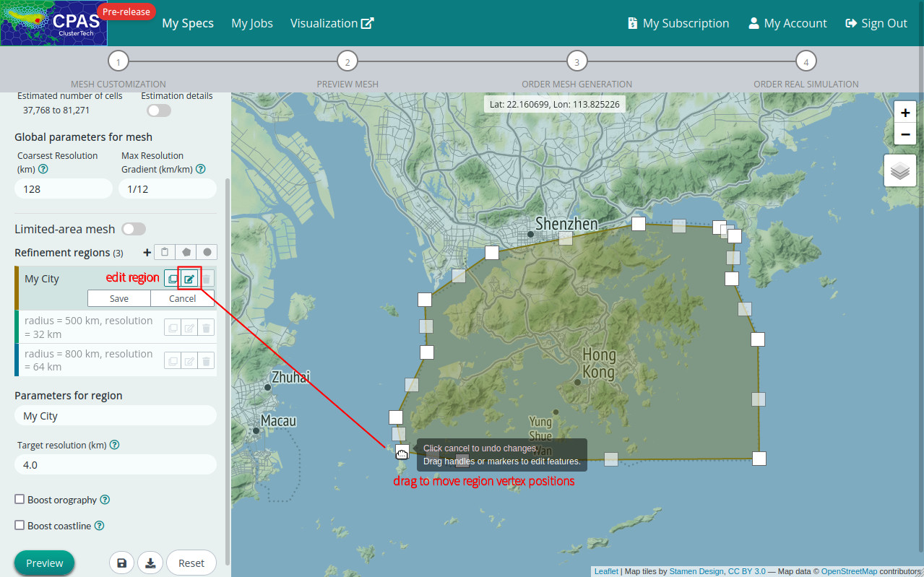Open the OpenStreetMap attribution link
This screenshot has width=924, height=577.
tap(849, 571)
